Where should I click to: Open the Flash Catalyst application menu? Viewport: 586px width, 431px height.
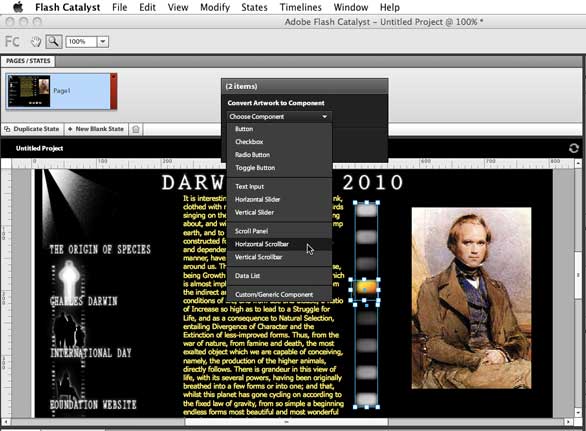[68, 7]
